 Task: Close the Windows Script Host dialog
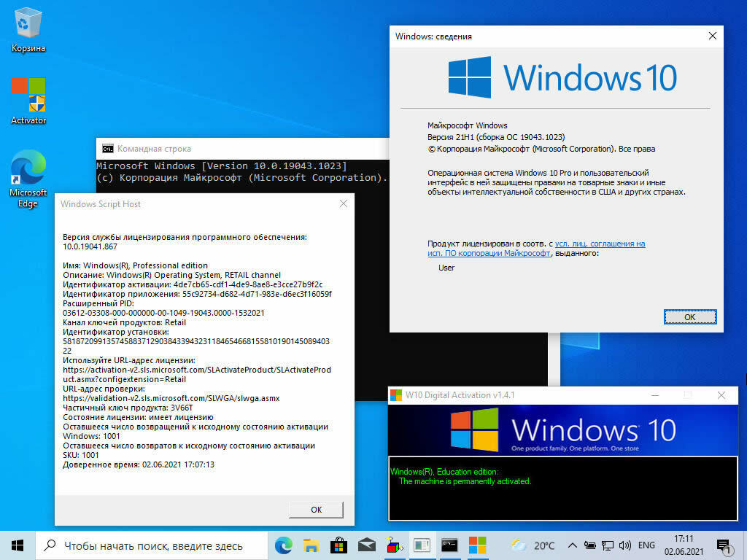tap(344, 204)
